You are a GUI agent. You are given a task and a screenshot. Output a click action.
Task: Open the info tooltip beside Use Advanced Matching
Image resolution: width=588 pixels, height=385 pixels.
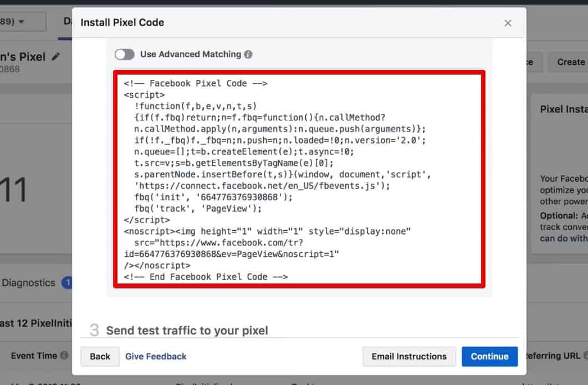click(x=248, y=54)
